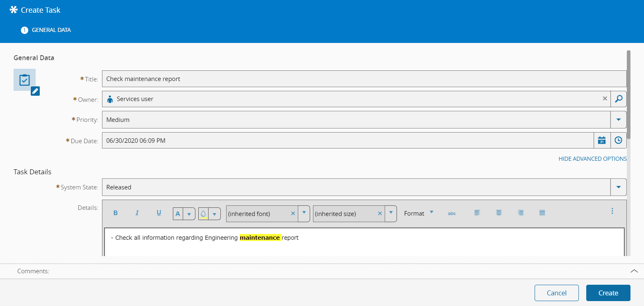Apply strikethrough formatting

[451, 214]
